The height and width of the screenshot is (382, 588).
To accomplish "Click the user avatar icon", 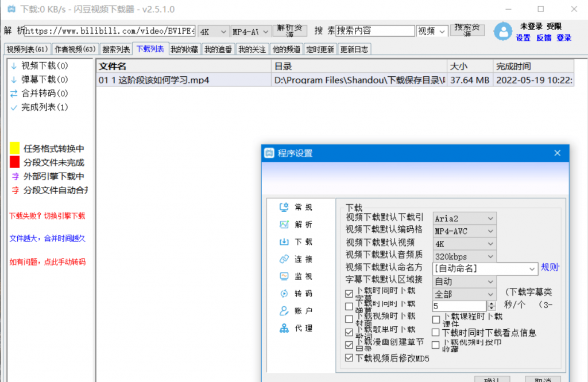I will (x=503, y=32).
